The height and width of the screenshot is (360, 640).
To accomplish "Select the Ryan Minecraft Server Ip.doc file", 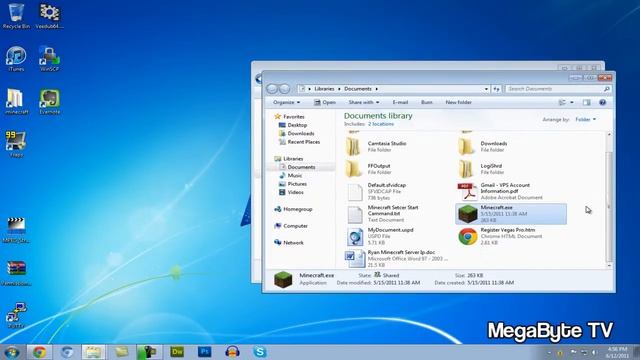I will point(396,259).
